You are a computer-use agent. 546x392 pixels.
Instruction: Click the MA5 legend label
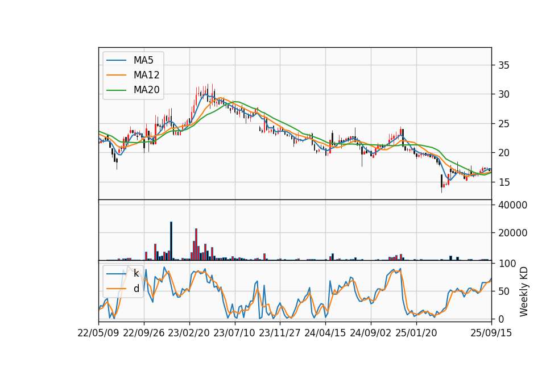143,60
